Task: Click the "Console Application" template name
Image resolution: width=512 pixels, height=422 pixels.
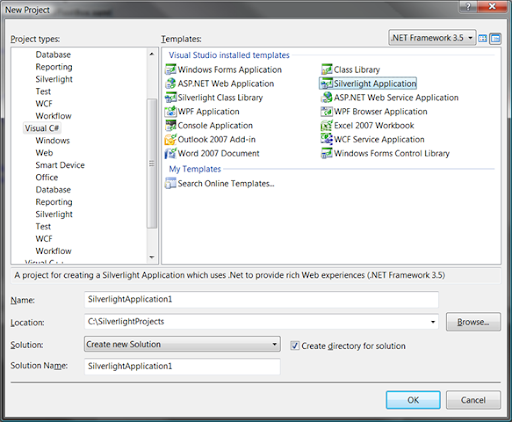Action: (215, 125)
